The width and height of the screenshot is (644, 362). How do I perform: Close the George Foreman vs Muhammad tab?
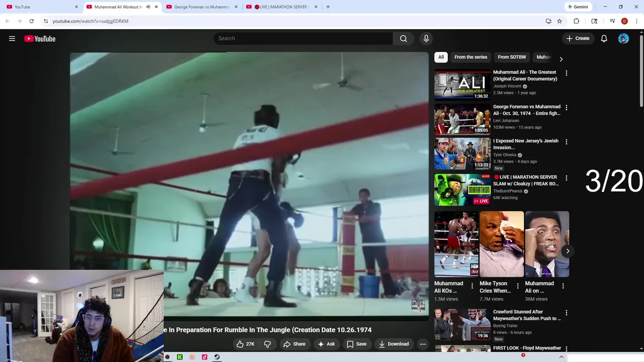pyautogui.click(x=236, y=7)
